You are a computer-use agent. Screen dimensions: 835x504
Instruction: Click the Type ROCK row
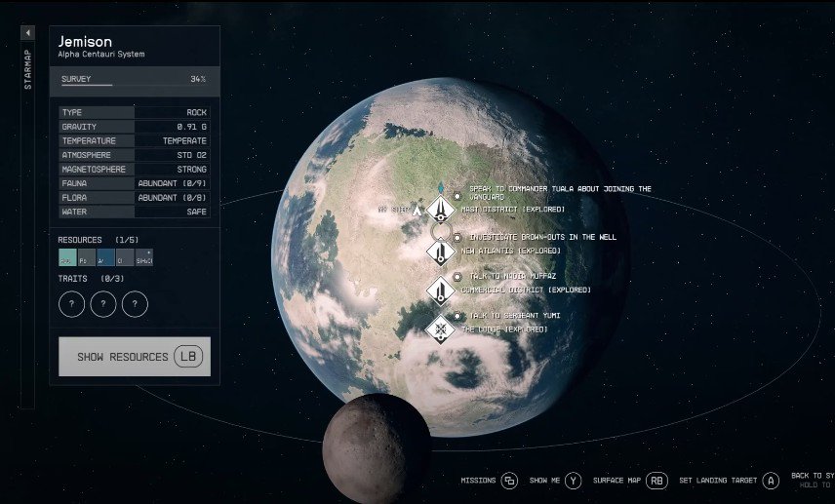click(x=135, y=112)
